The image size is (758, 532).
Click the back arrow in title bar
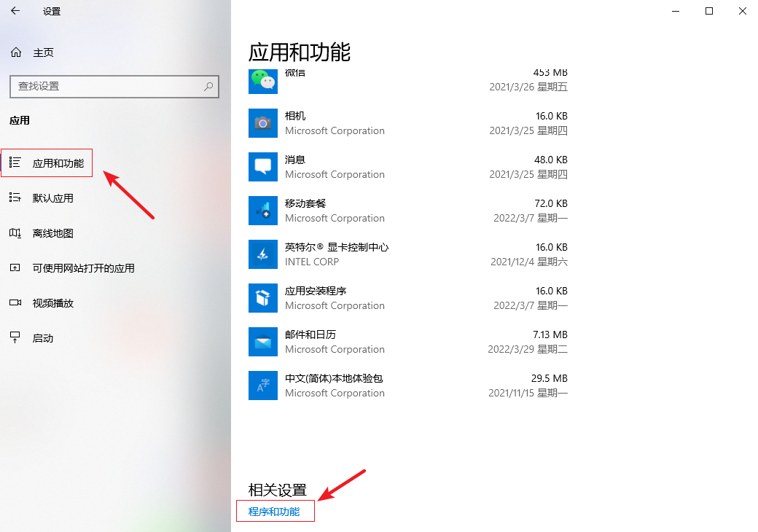(15, 11)
